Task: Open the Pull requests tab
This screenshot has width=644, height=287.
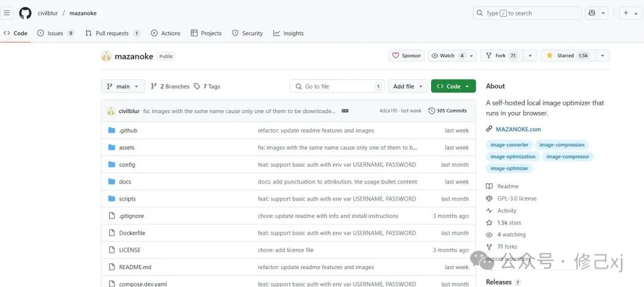Action: [113, 33]
